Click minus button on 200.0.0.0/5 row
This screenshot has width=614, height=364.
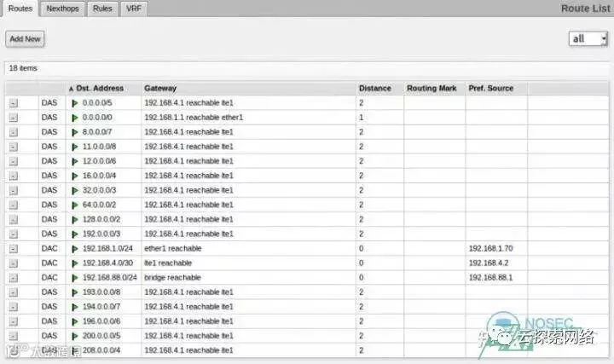14,336
